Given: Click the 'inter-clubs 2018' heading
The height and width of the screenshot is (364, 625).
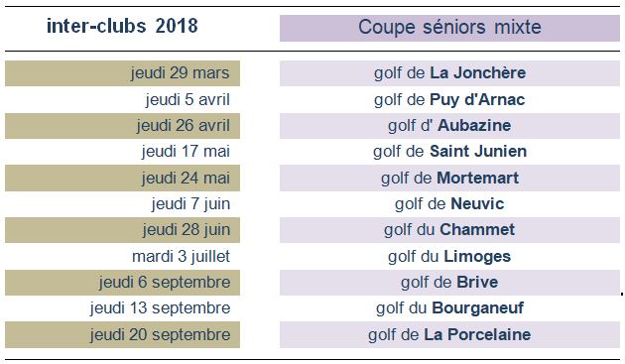Looking at the screenshot, I should tap(122, 27).
